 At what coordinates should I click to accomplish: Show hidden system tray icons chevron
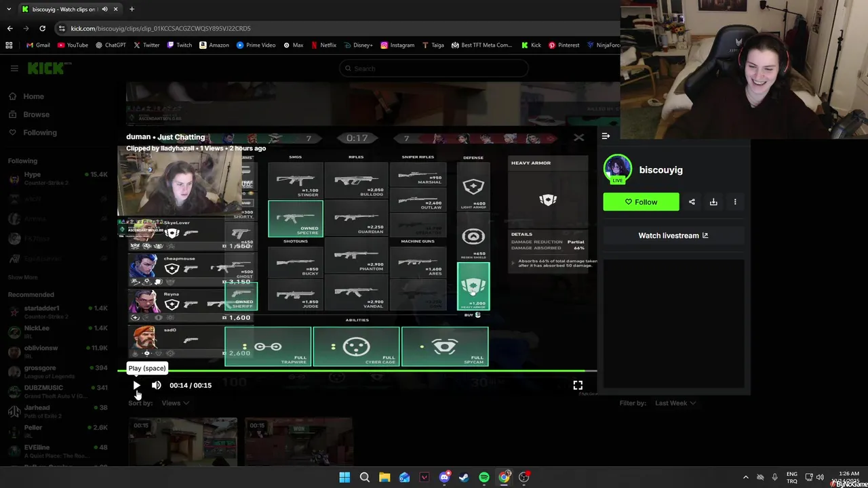click(x=745, y=477)
